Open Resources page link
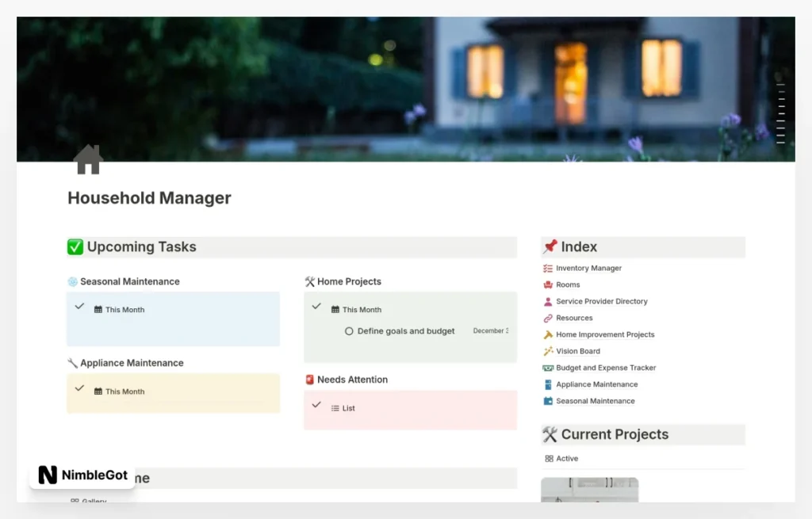 coord(574,318)
